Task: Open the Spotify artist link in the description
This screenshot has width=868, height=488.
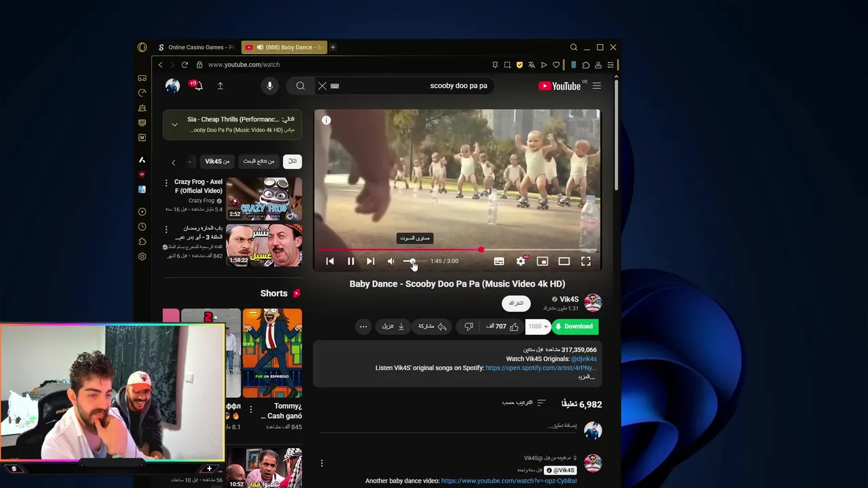Action: [x=540, y=368]
